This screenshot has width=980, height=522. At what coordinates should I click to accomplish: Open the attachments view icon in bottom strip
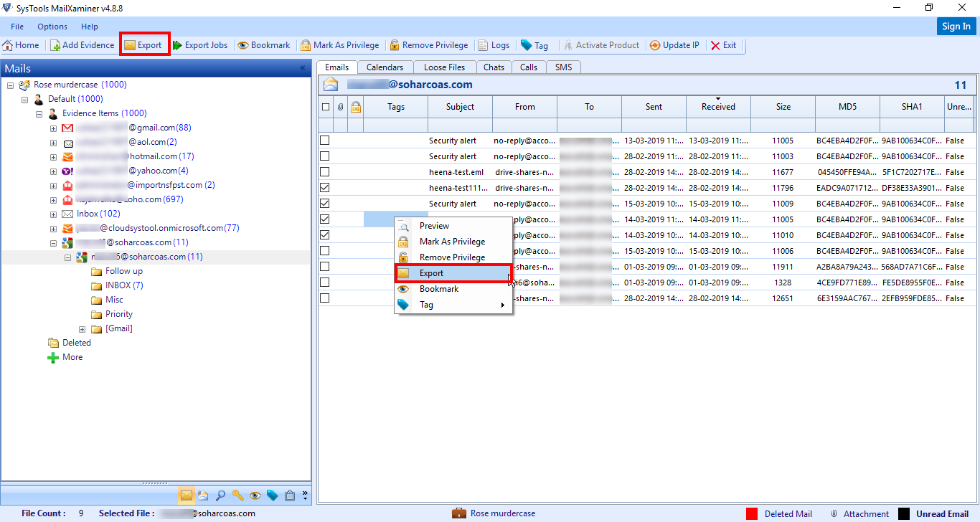coord(203,495)
